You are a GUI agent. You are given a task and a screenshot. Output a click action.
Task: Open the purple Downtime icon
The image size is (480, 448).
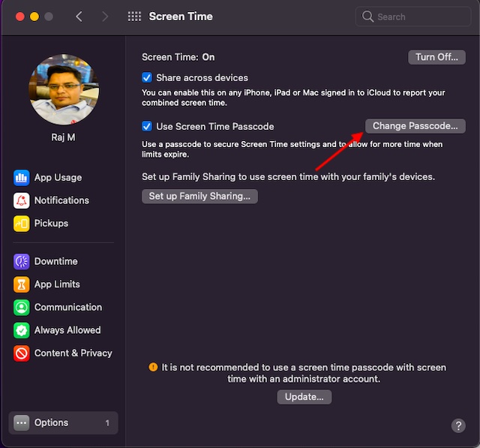[x=21, y=261]
